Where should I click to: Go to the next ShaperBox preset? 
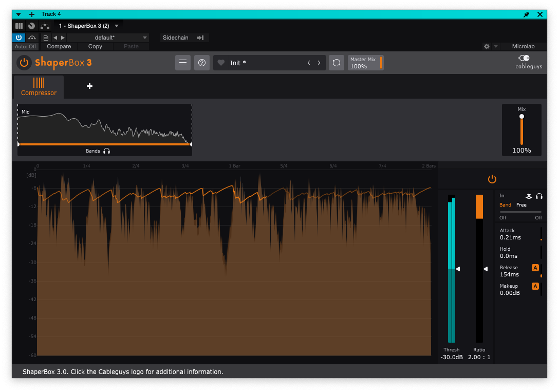point(319,63)
